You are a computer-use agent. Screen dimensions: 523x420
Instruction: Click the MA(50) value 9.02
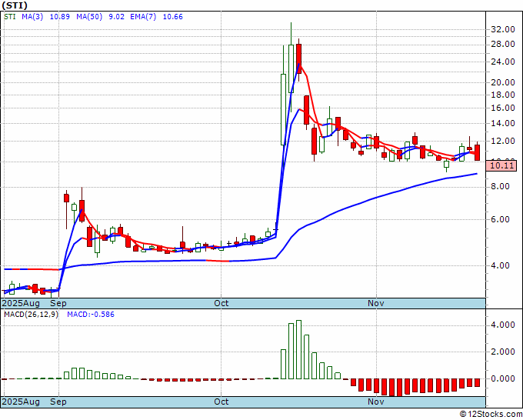pyautogui.click(x=117, y=17)
